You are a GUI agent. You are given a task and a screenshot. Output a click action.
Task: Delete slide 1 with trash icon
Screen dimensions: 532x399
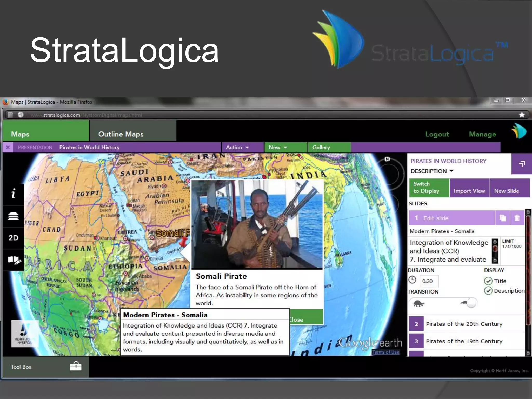[517, 218]
